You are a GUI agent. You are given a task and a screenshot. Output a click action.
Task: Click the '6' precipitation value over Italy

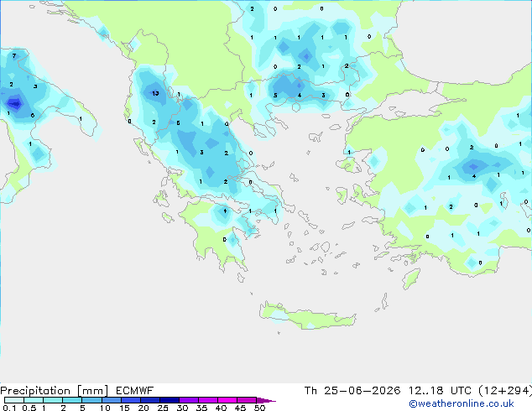pos(33,116)
